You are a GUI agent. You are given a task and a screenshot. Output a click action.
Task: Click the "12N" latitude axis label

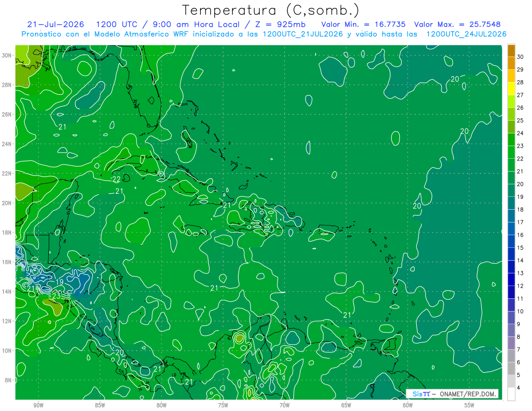click(7, 321)
